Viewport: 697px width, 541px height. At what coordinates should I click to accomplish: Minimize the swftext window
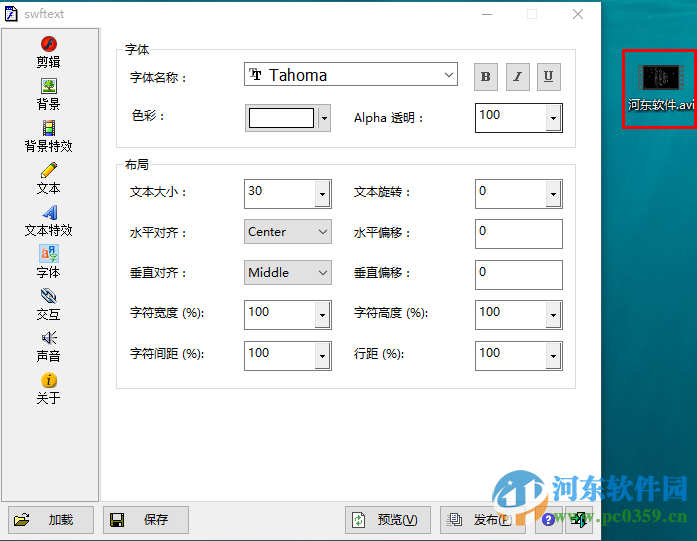point(487,14)
